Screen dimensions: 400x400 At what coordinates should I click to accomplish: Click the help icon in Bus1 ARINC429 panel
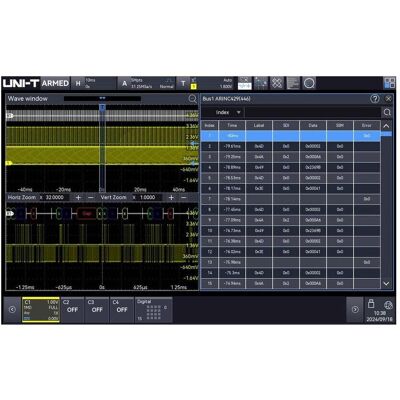(375, 99)
